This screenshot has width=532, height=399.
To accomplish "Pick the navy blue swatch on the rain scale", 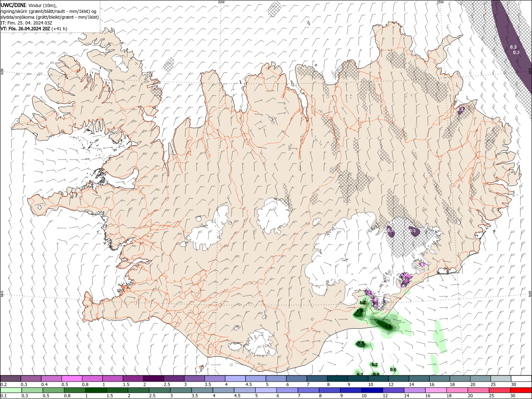I will tap(372, 390).
